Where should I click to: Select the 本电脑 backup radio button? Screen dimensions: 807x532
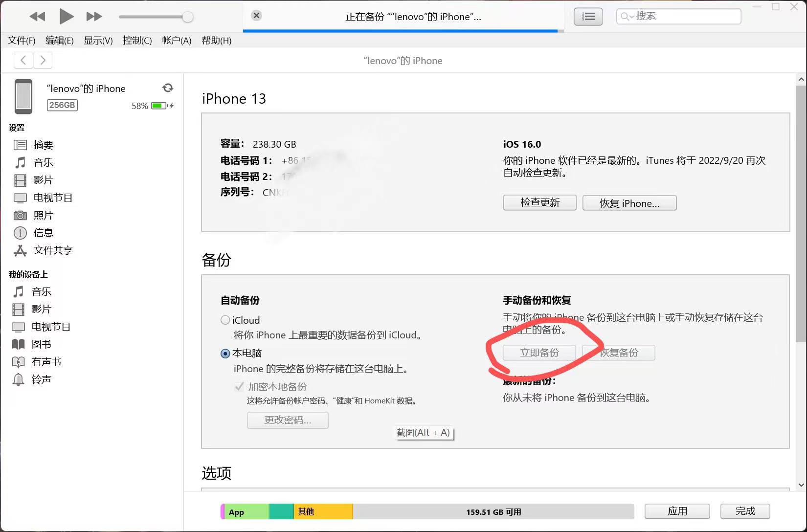tap(225, 353)
